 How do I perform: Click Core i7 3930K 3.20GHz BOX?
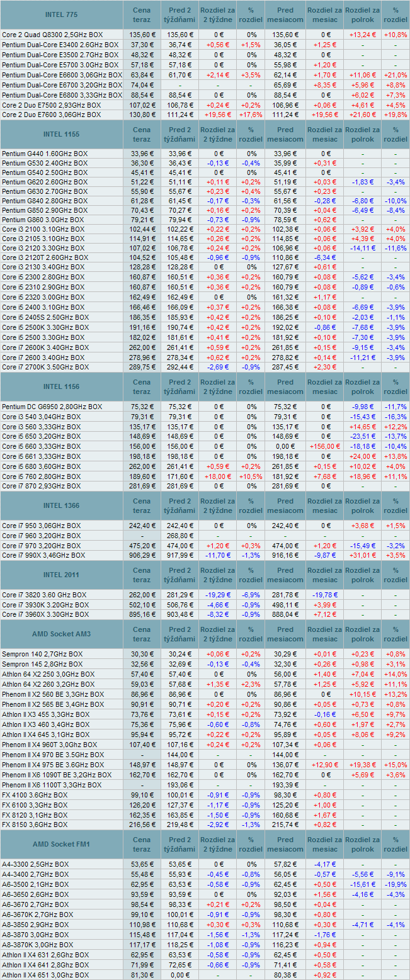(x=45, y=605)
